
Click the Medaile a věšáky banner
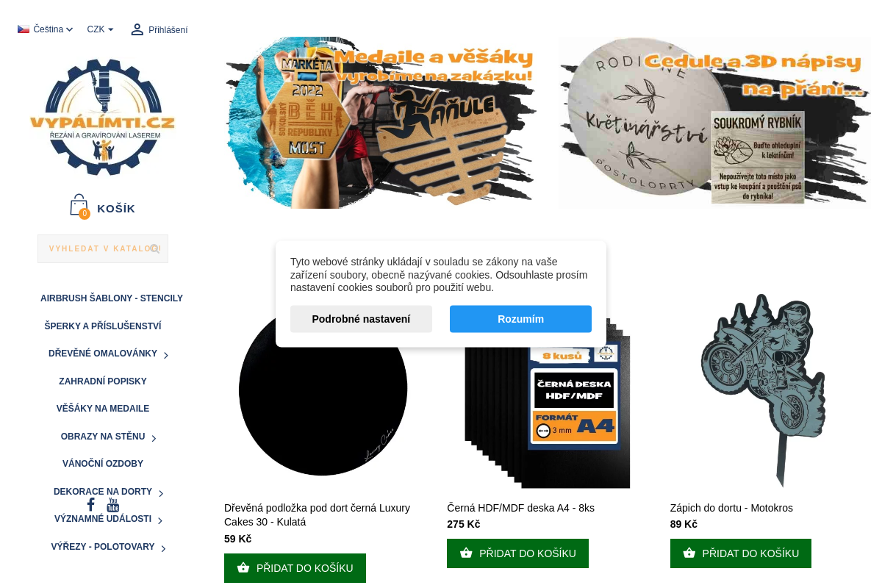(381, 122)
